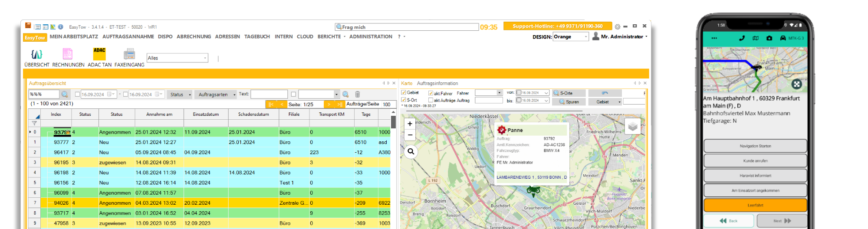Uncheck the Gebiet checkbox
Image resolution: width=868 pixels, height=229 pixels.
404,93
